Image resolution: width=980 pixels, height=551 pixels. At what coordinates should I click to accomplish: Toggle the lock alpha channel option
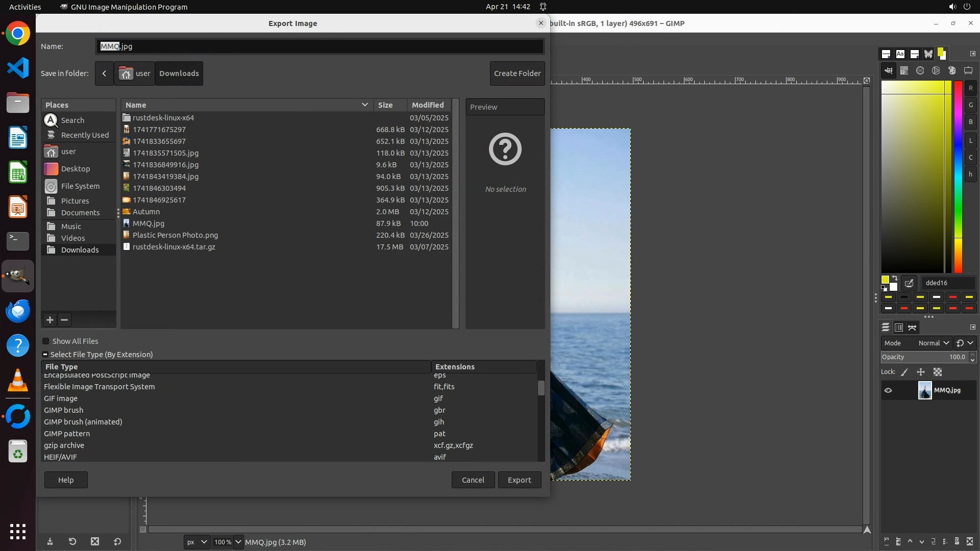point(938,372)
